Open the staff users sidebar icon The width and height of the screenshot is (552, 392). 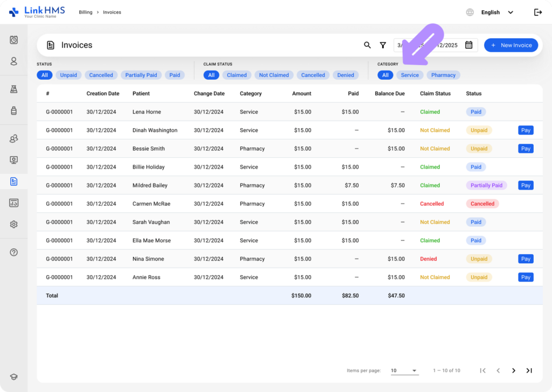[x=13, y=138]
